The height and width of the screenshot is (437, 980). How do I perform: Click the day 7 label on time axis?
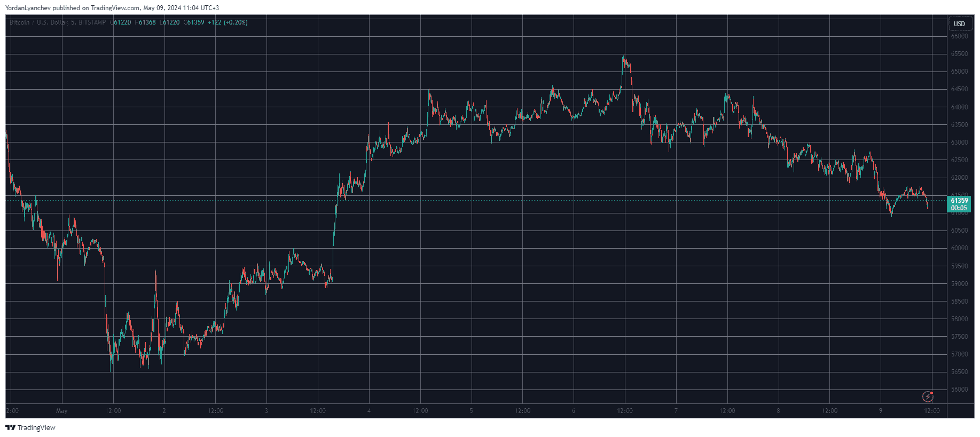tap(676, 411)
